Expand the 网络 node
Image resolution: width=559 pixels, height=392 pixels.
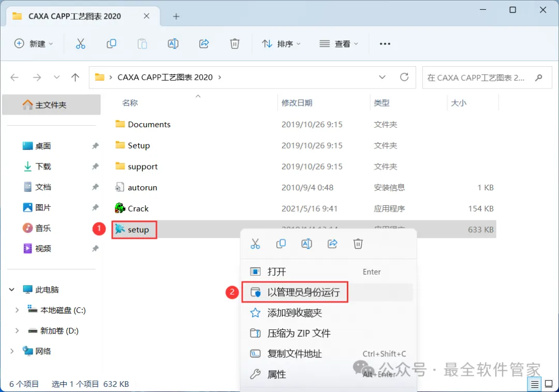[x=12, y=352]
